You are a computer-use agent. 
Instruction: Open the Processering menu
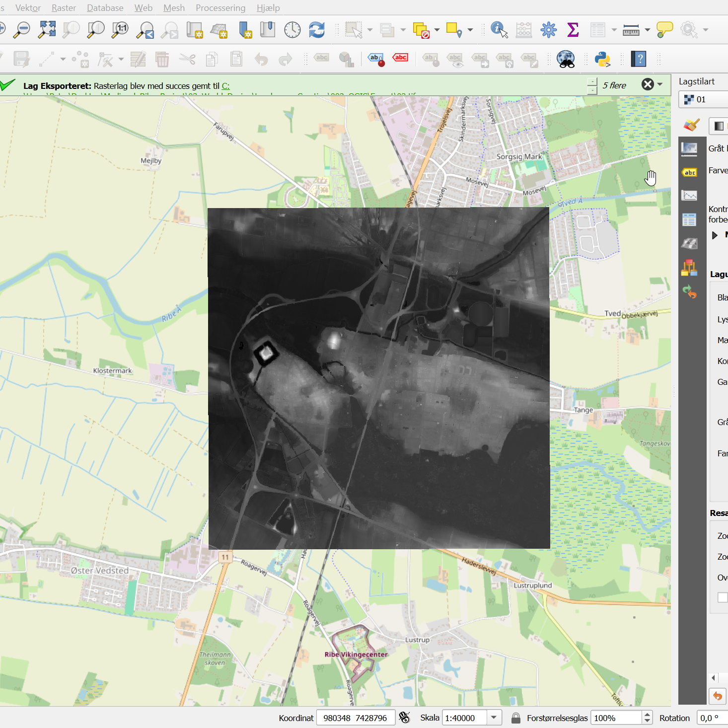click(220, 8)
